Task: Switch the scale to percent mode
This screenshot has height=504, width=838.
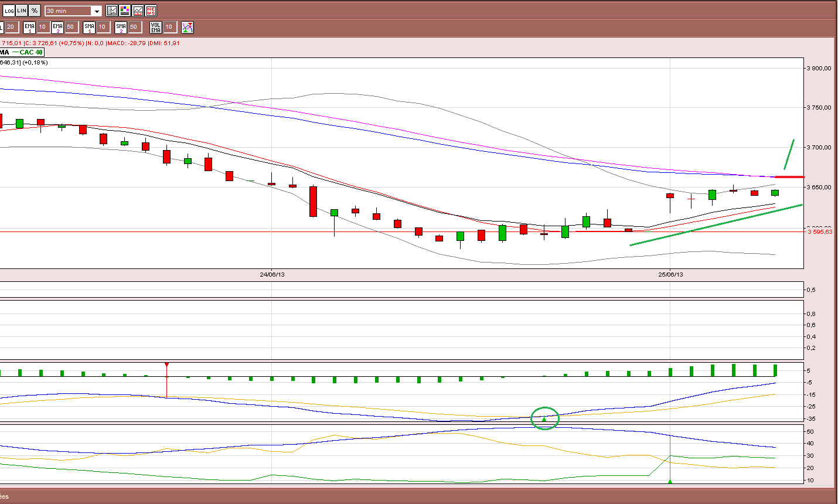Action: 35,11
